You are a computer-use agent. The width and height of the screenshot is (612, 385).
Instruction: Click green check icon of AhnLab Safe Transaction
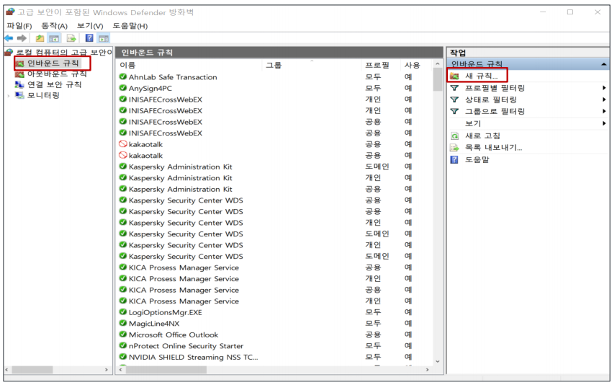(x=123, y=77)
